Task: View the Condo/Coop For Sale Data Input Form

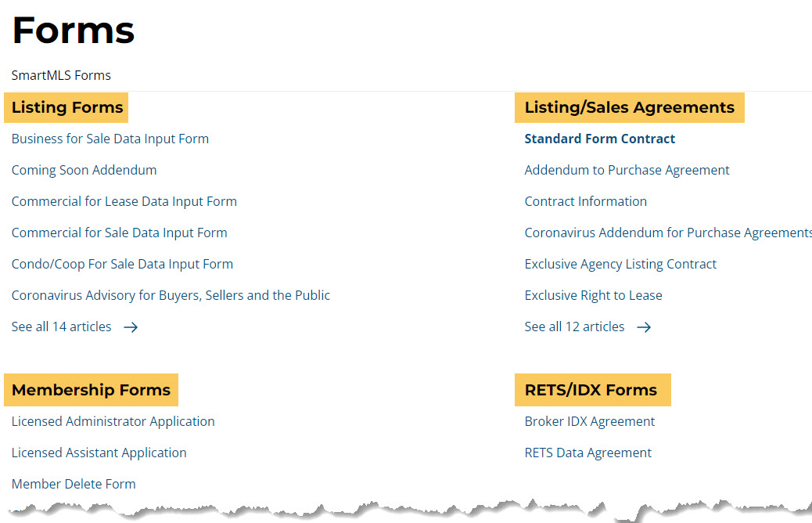Action: point(122,264)
